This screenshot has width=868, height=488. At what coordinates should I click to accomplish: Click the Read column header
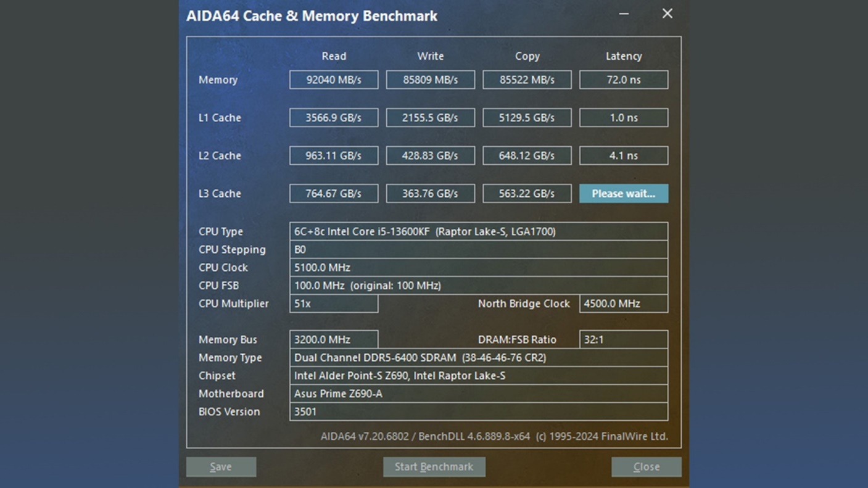(x=334, y=56)
